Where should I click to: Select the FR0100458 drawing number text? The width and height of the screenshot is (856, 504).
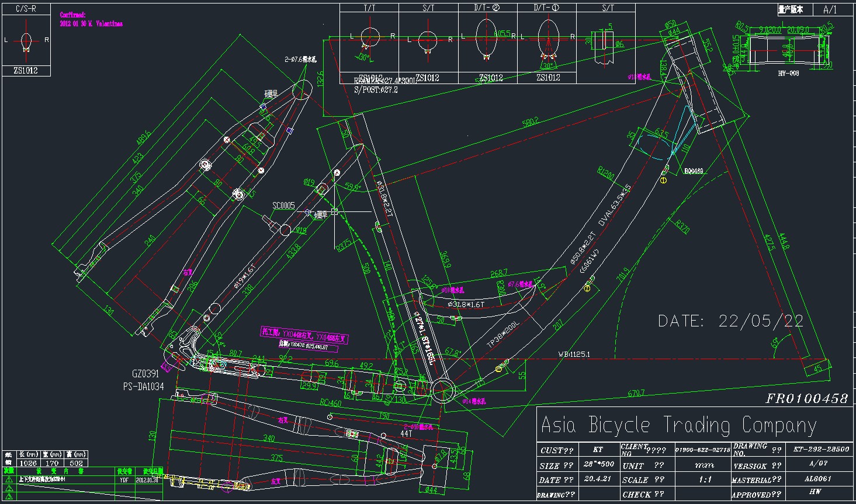807,398
